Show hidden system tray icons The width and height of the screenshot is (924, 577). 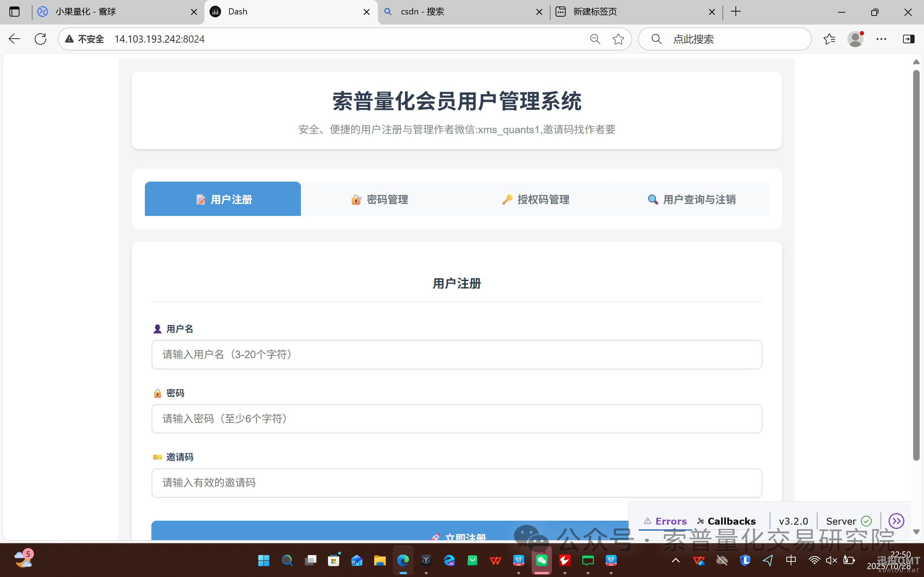[675, 560]
